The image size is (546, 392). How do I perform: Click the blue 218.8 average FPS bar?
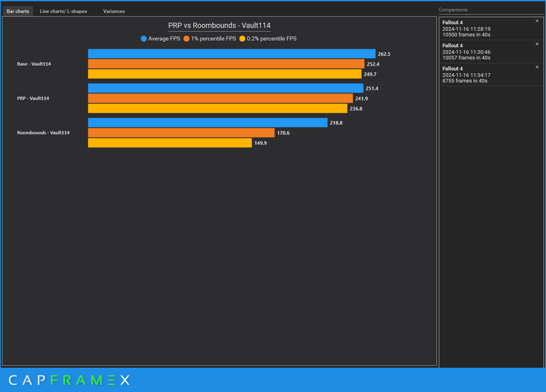[x=208, y=123]
